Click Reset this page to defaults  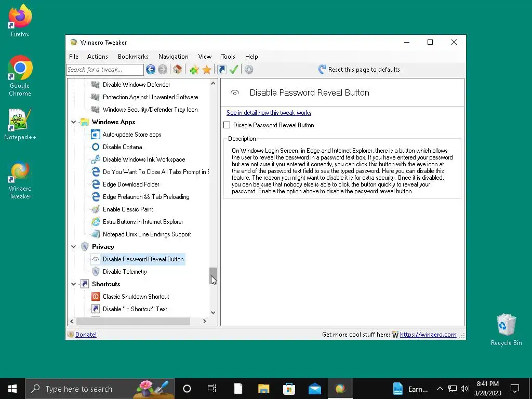click(x=359, y=70)
